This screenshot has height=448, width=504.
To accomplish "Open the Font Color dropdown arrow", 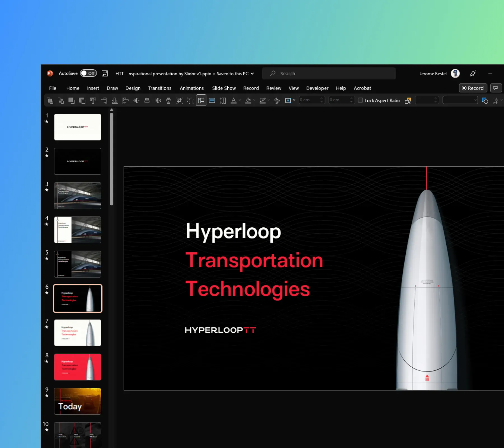I will click(x=240, y=100).
